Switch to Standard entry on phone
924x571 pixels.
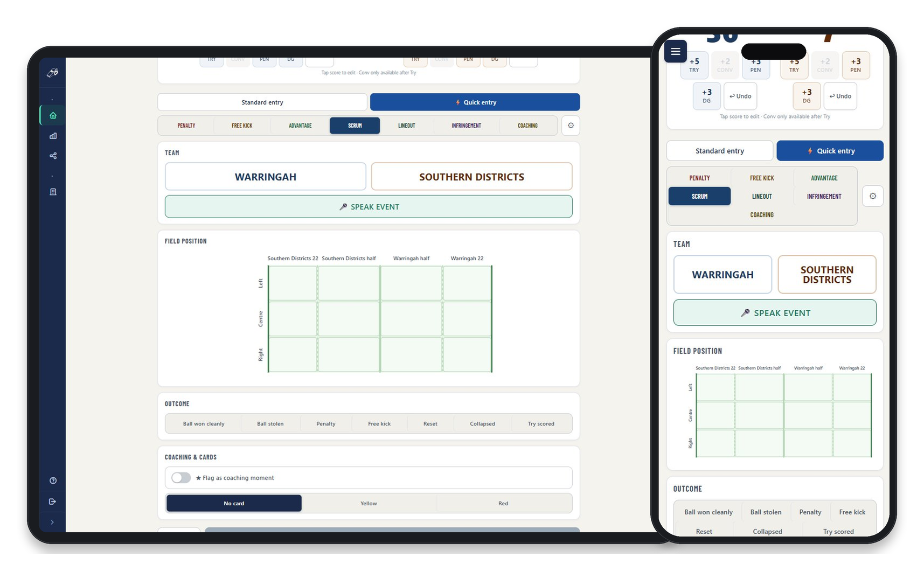[x=720, y=151]
